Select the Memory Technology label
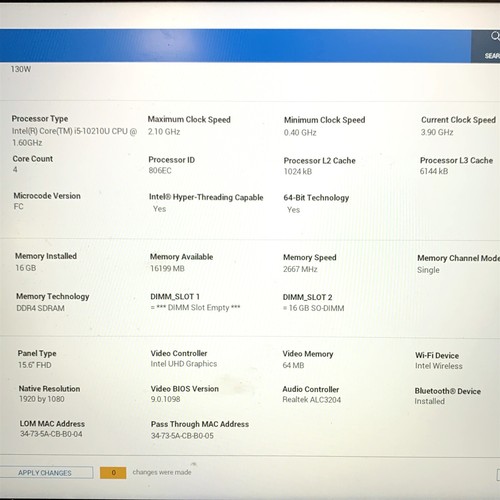The height and width of the screenshot is (500, 500). (53, 297)
